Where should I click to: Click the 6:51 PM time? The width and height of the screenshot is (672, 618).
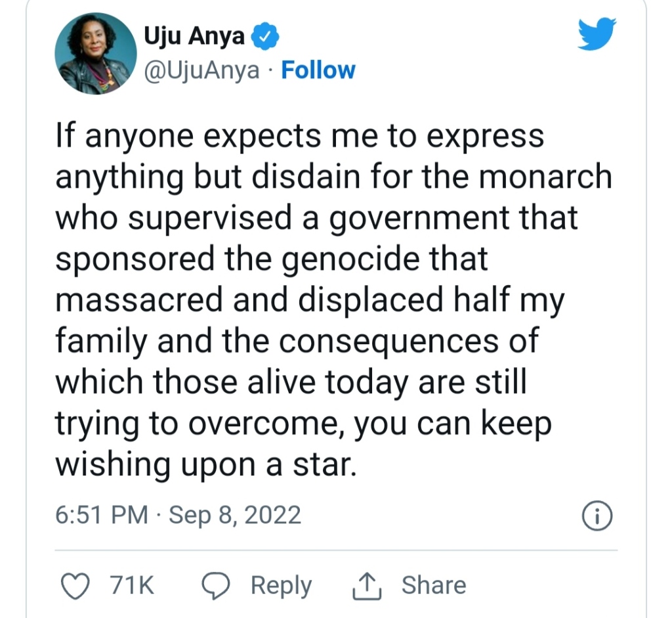(x=102, y=515)
